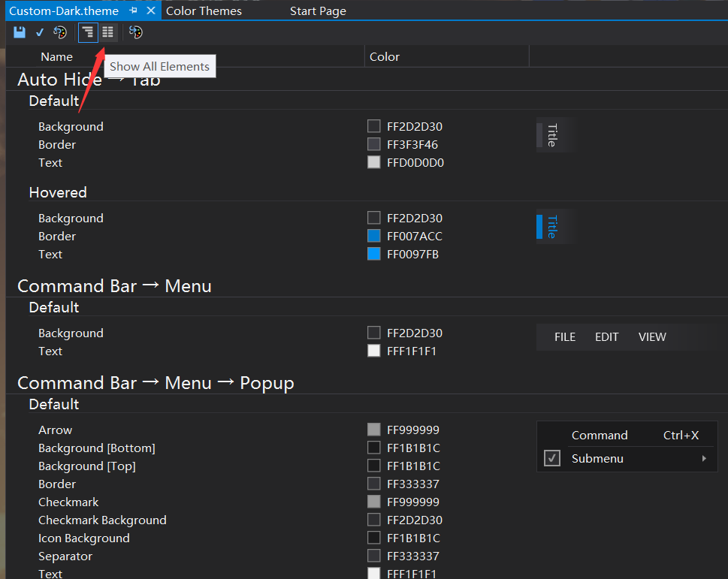The image size is (728, 579).
Task: Switch to the Color Themes tab
Action: point(204,11)
